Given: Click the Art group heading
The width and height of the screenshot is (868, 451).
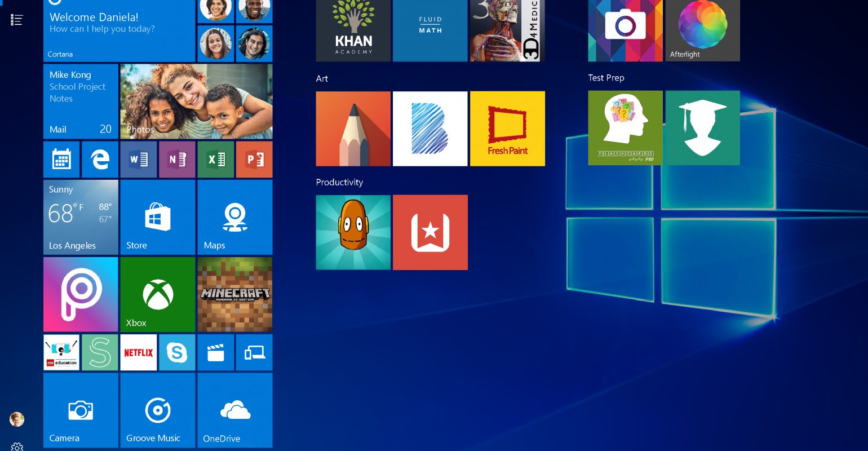Looking at the screenshot, I should pos(322,78).
